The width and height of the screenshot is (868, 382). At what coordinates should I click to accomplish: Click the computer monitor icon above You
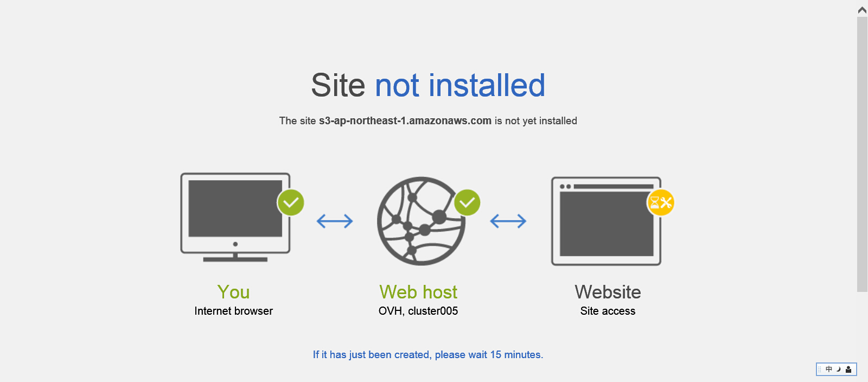[x=235, y=218]
